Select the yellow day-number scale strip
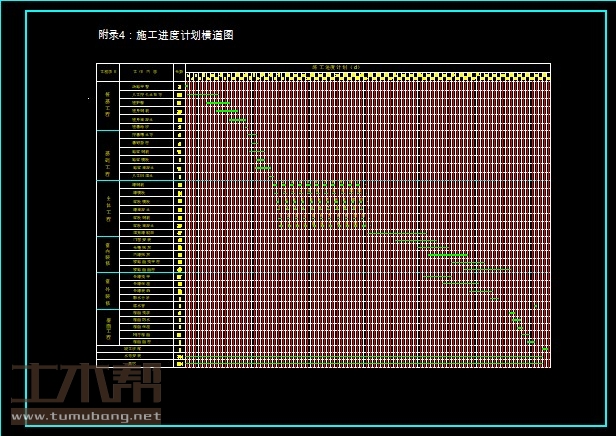This screenshot has height=436, width=616. pyautogui.click(x=367, y=76)
